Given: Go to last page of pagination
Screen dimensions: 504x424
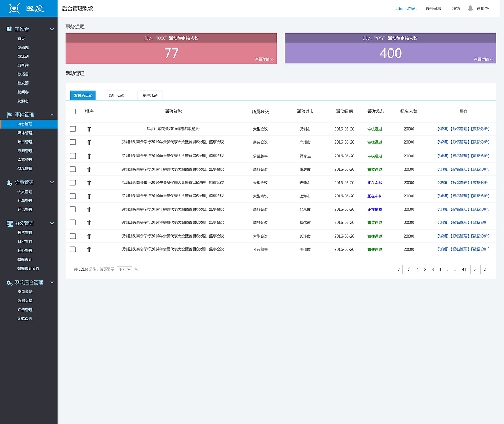Looking at the screenshot, I should 485,269.
